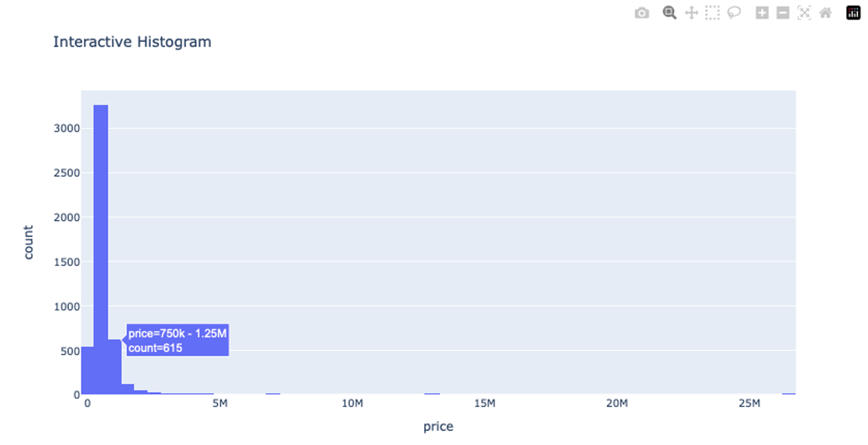The height and width of the screenshot is (445, 868).
Task: Select the box select tool
Action: tap(712, 13)
